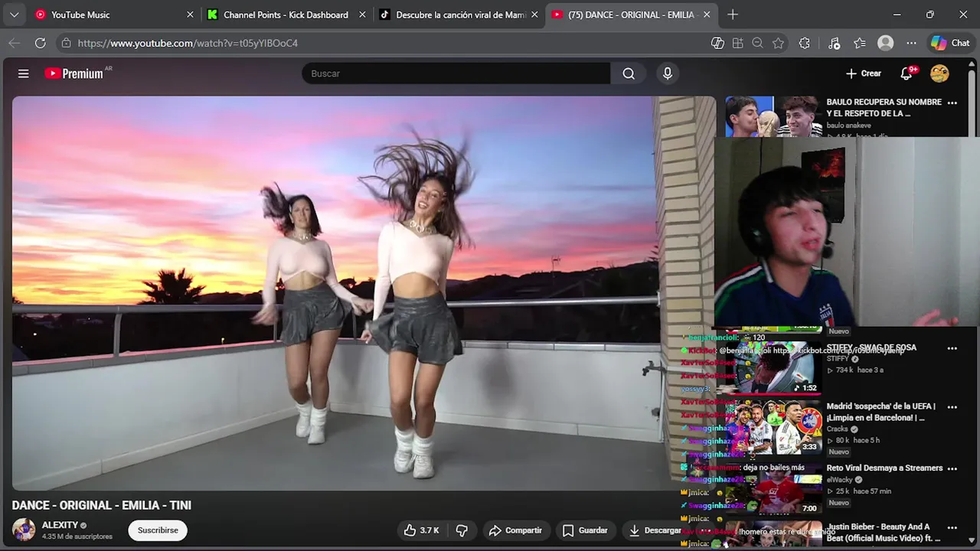Image resolution: width=980 pixels, height=551 pixels.
Task: Reload the page with refresh icon
Action: (40, 44)
